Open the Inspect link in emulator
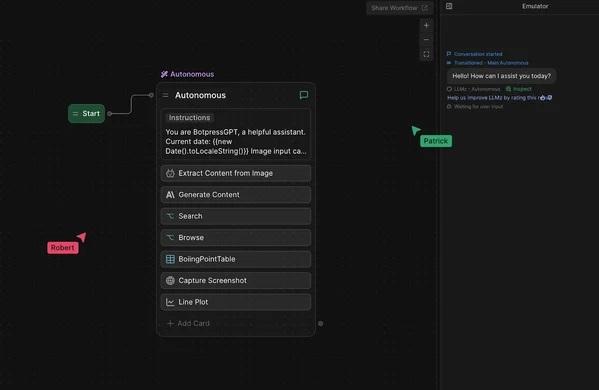The image size is (599, 390). coord(519,89)
